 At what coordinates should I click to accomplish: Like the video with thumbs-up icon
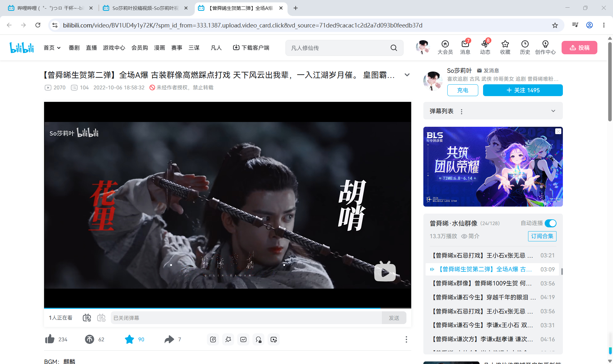[50, 339]
